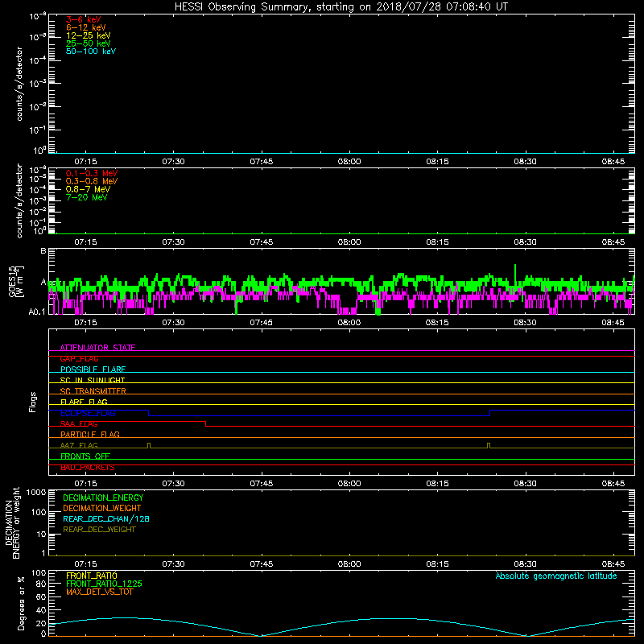Click the DECIMATION_WEIGHT legend label
Screen dimensions: 644x644
pos(102,509)
